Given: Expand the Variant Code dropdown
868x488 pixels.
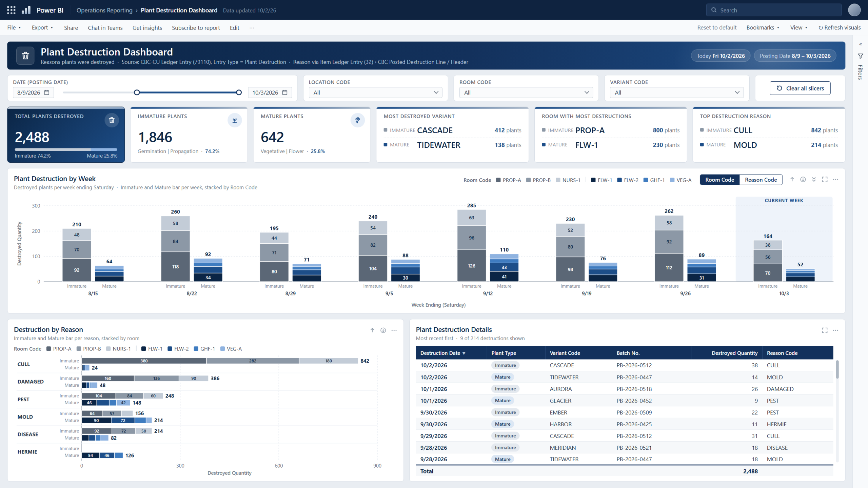Looking at the screenshot, I should click(x=676, y=93).
